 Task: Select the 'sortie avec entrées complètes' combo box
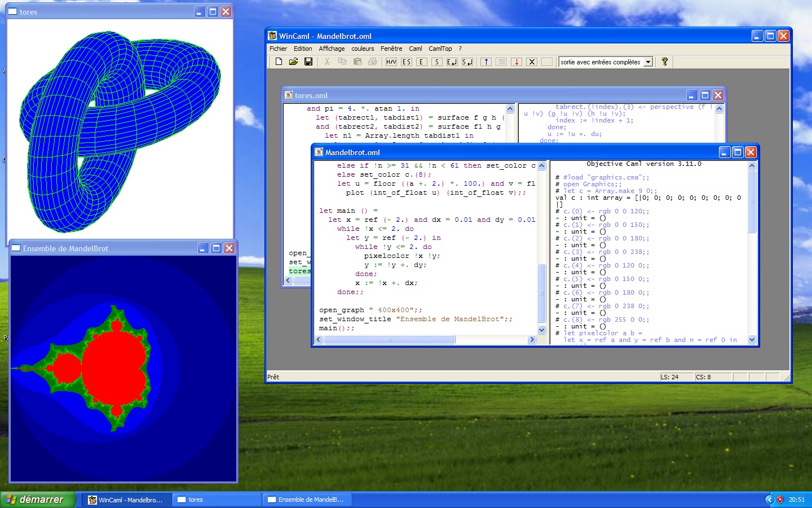click(606, 62)
